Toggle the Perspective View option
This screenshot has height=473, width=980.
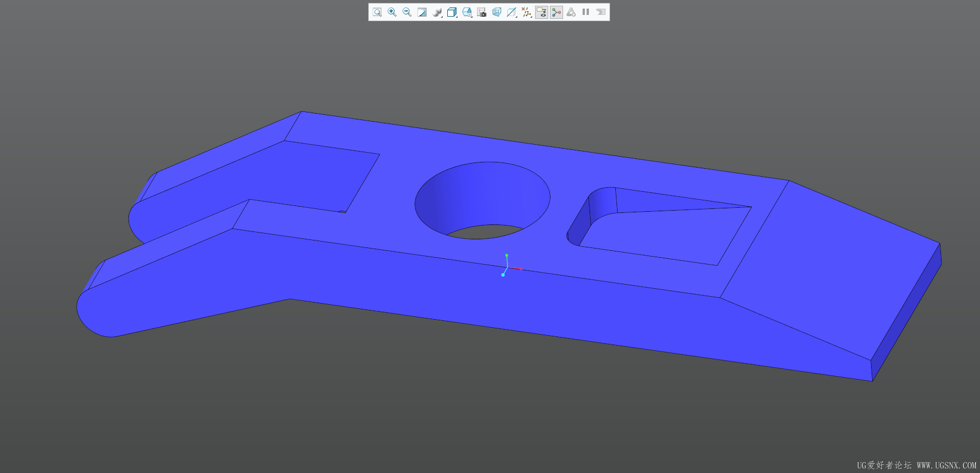coord(497,12)
